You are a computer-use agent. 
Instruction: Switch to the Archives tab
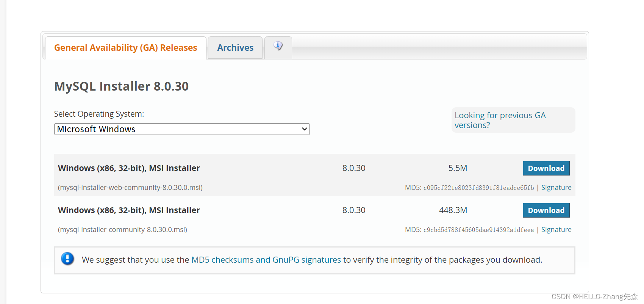coord(235,48)
